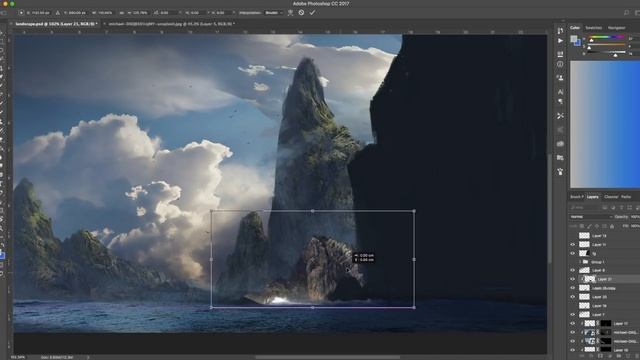Switch to the landscape.psd document tab
Screen dimensions: 640x360
55,24
